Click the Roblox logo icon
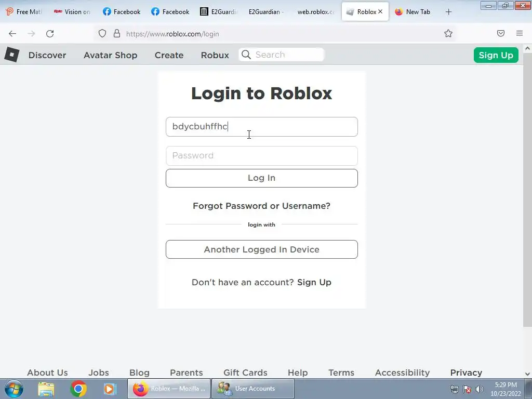 coord(12,55)
